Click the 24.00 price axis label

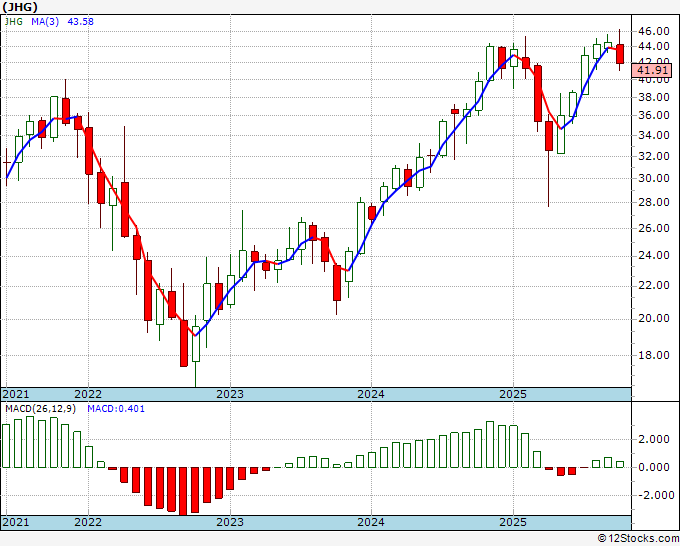pyautogui.click(x=654, y=255)
